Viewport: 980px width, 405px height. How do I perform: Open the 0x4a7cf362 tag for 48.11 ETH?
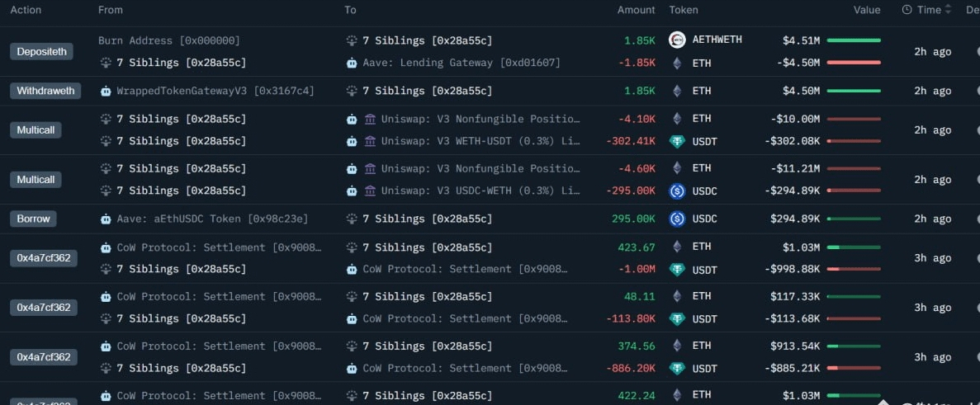click(44, 308)
